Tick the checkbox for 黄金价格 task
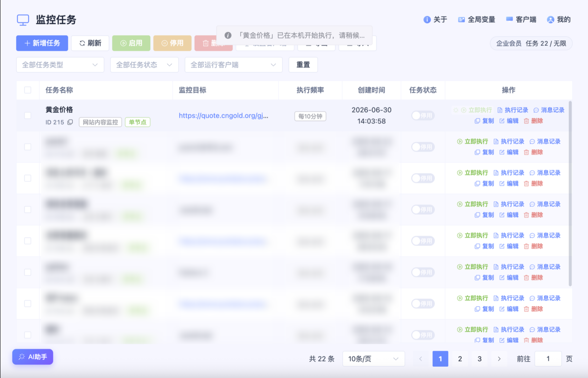This screenshot has height=378, width=588. pos(28,116)
